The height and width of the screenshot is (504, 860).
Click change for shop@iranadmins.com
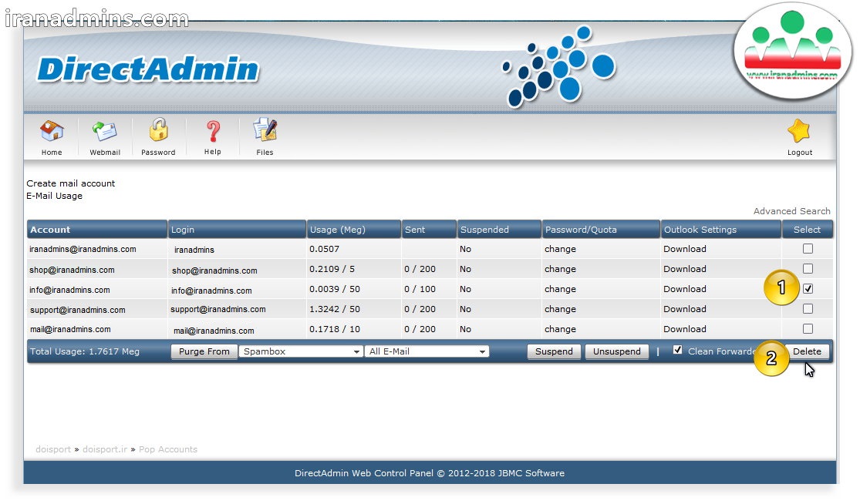click(560, 270)
